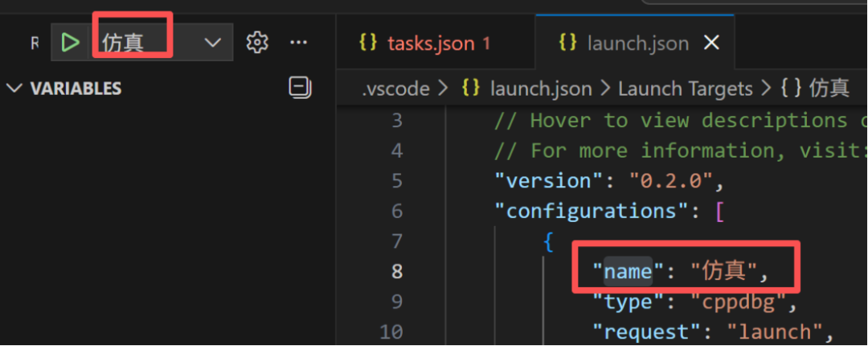Start debugging with the green play icon
868x346 pixels.
point(70,43)
